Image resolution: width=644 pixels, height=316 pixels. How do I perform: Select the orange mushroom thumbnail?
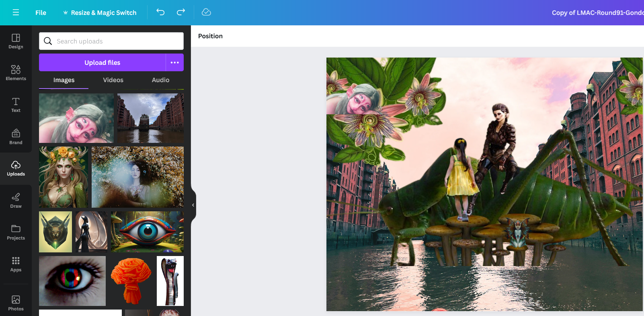131,281
